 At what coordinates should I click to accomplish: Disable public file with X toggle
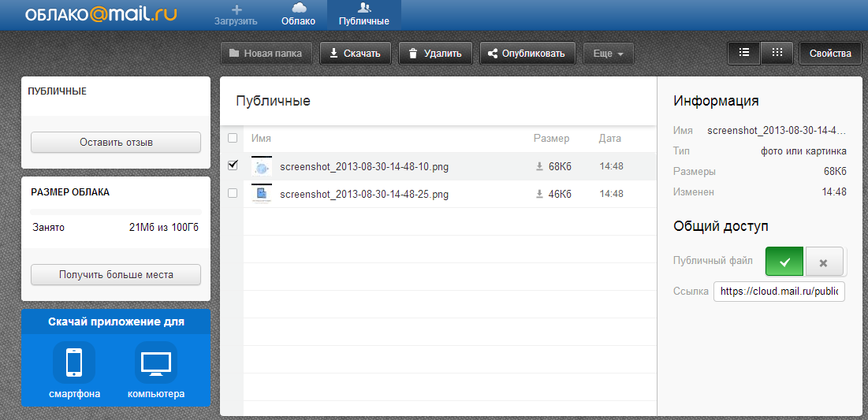tap(824, 262)
